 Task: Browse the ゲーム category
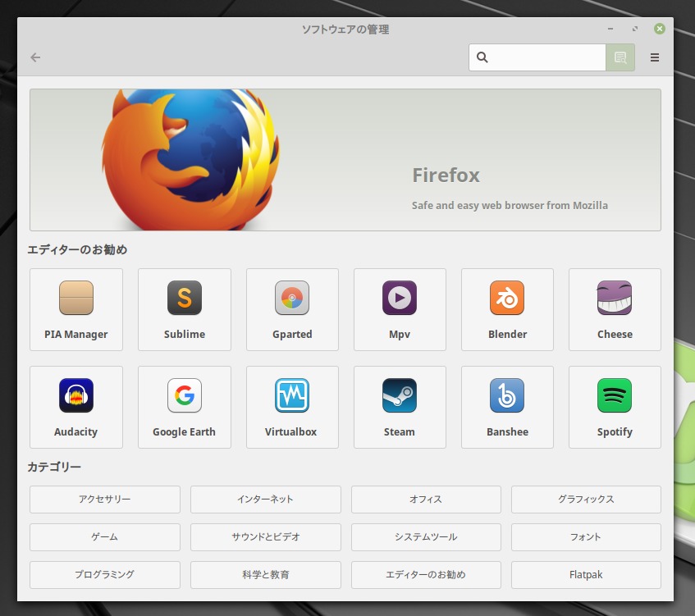[x=104, y=537]
